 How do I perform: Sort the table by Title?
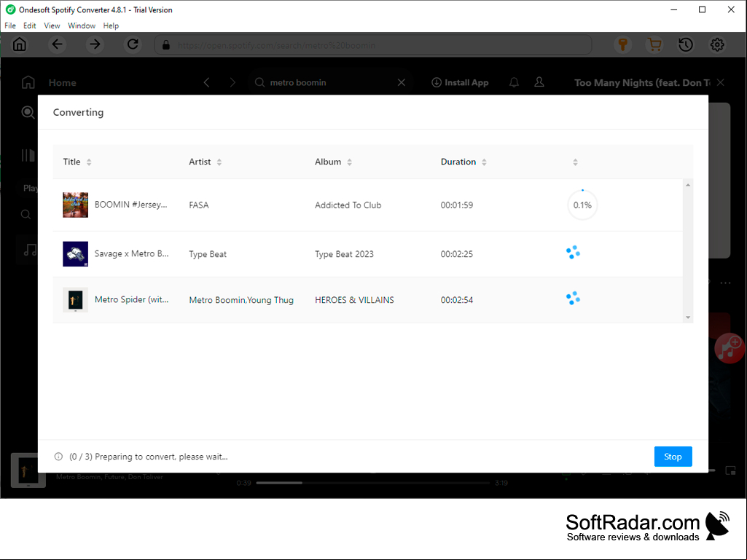coord(89,162)
